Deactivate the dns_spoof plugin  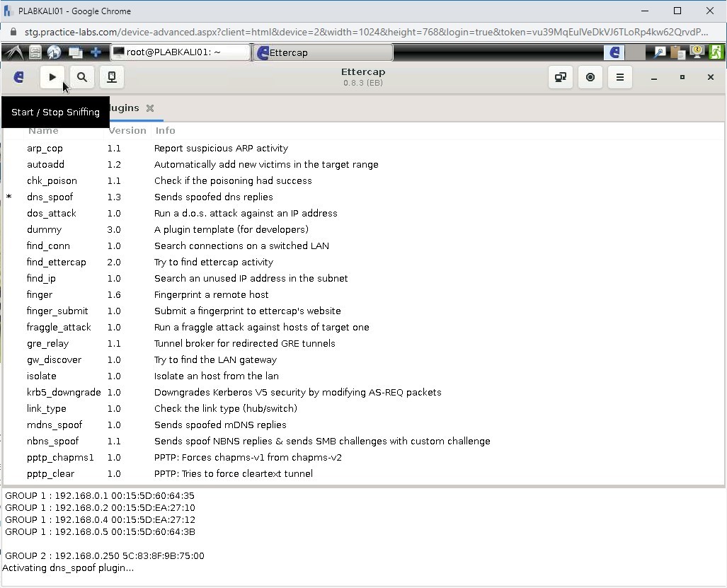50,197
